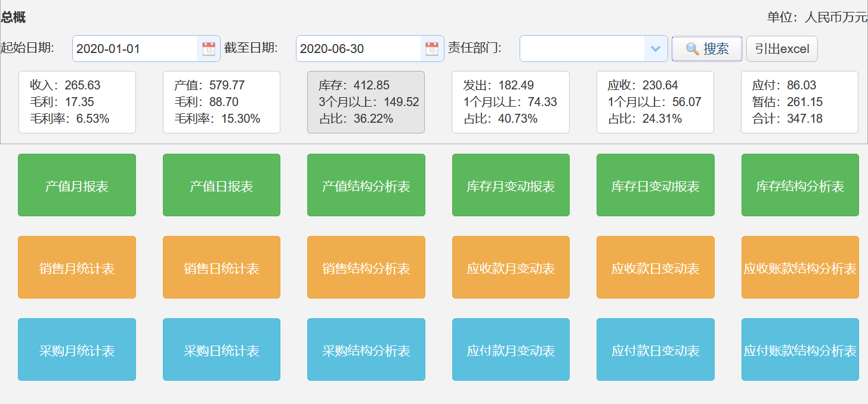Open the 采购月统计表 blue tile

click(77, 350)
